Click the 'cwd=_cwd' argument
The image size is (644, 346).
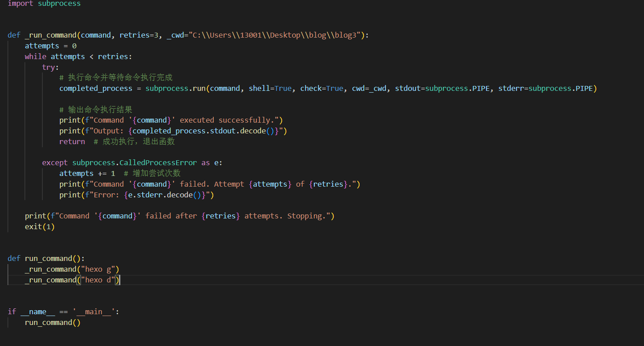click(x=369, y=88)
